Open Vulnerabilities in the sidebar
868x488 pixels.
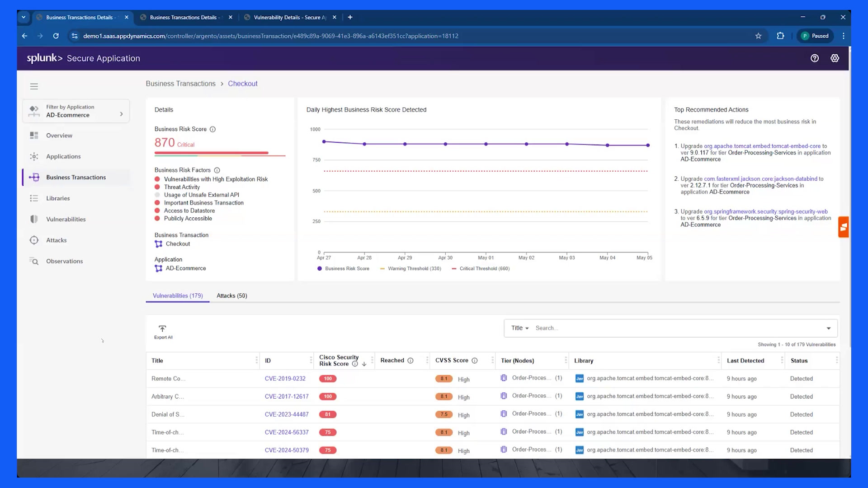click(66, 219)
